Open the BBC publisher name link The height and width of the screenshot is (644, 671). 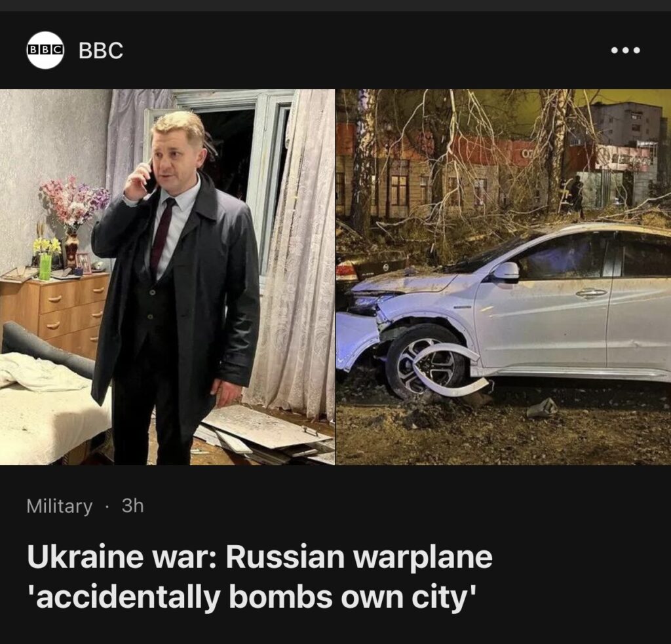pyautogui.click(x=101, y=50)
